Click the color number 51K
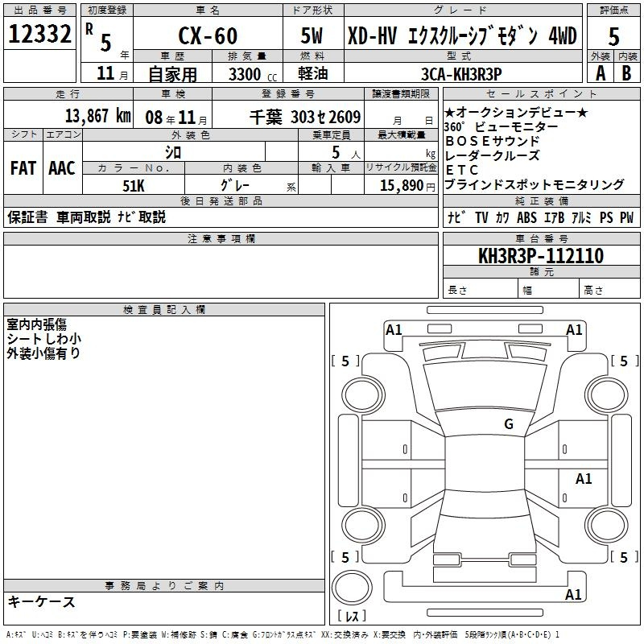The image size is (644, 644). (x=134, y=186)
